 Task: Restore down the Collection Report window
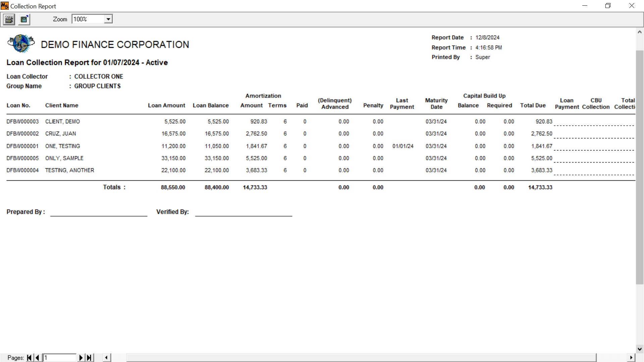[608, 6]
